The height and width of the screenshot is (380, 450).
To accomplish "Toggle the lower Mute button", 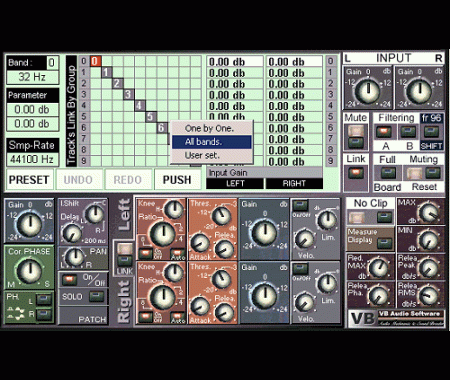I will [x=356, y=143].
